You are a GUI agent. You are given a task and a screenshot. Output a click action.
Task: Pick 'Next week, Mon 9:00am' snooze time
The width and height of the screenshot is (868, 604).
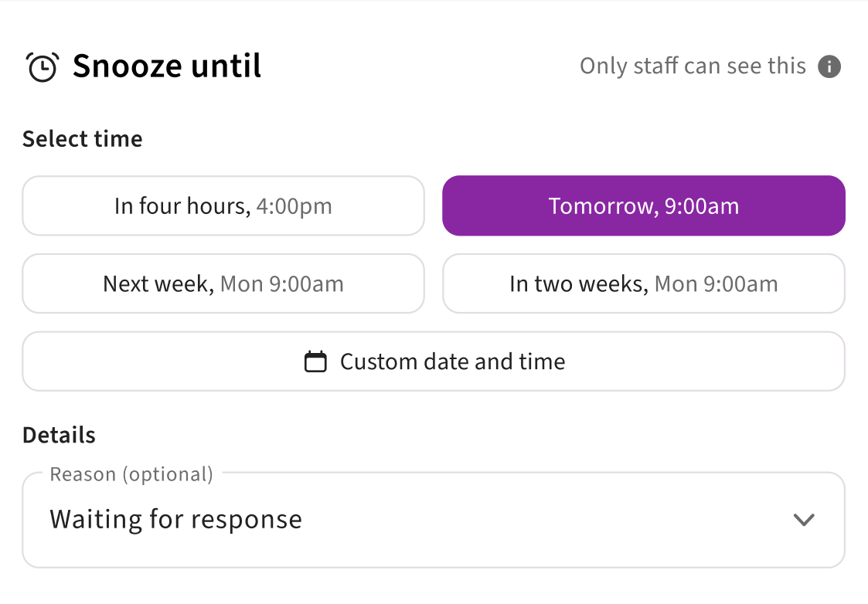point(223,283)
